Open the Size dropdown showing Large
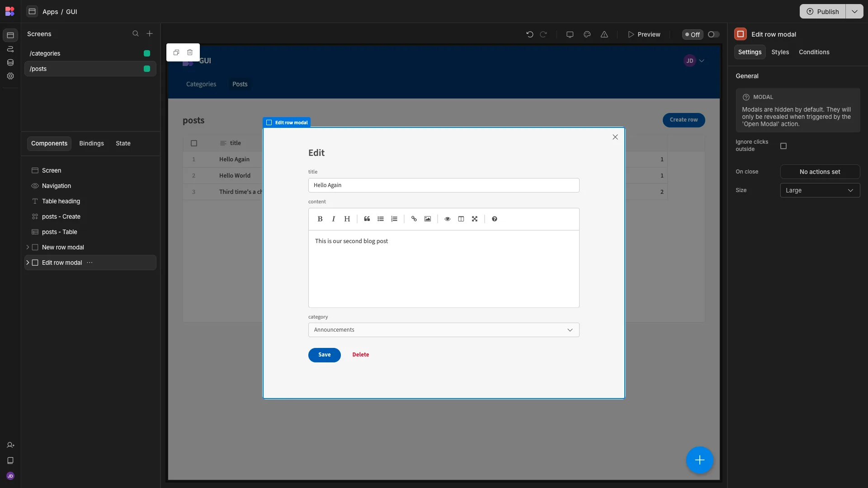 pyautogui.click(x=820, y=190)
